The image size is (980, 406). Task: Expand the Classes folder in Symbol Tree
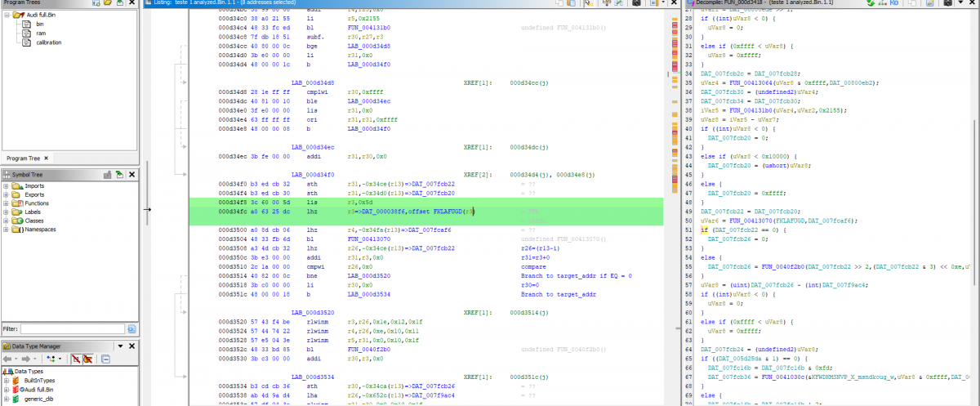[x=7, y=221]
